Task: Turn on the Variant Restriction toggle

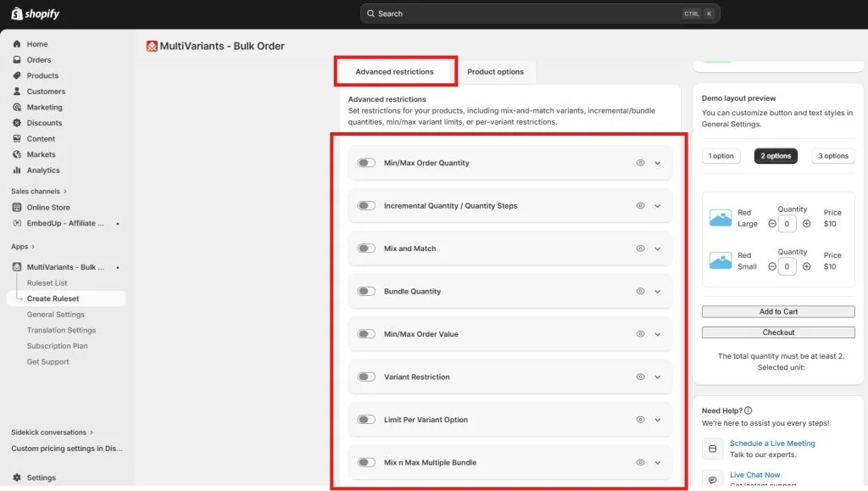Action: point(366,377)
